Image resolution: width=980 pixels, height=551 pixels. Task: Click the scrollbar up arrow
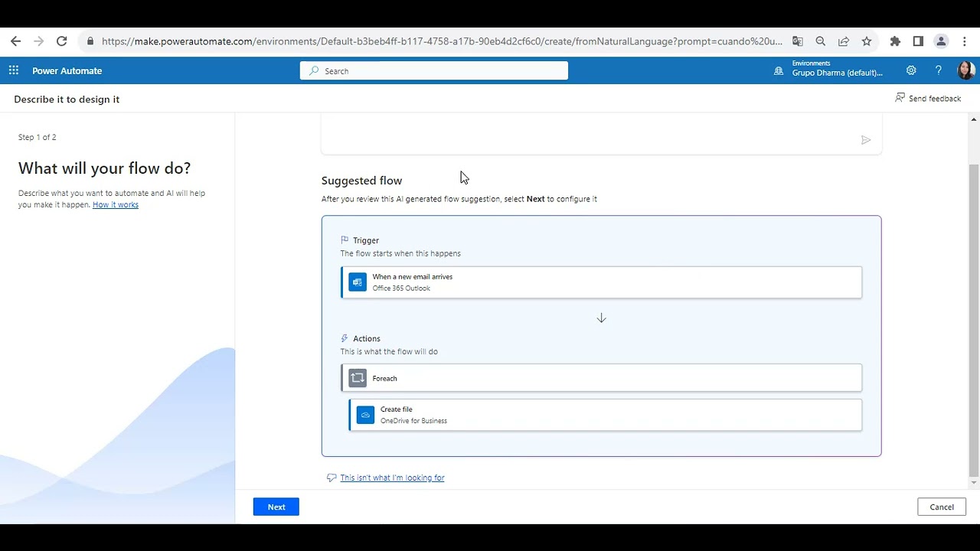[x=974, y=119]
